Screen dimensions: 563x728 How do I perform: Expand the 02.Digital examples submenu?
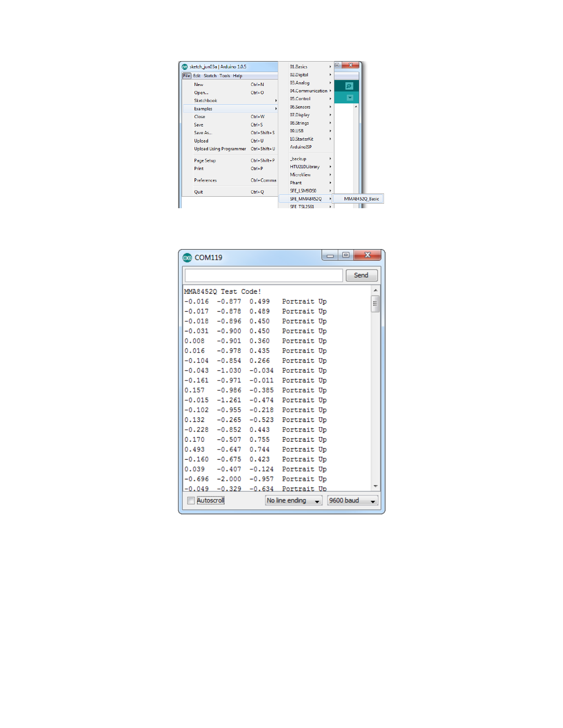tap(306, 75)
